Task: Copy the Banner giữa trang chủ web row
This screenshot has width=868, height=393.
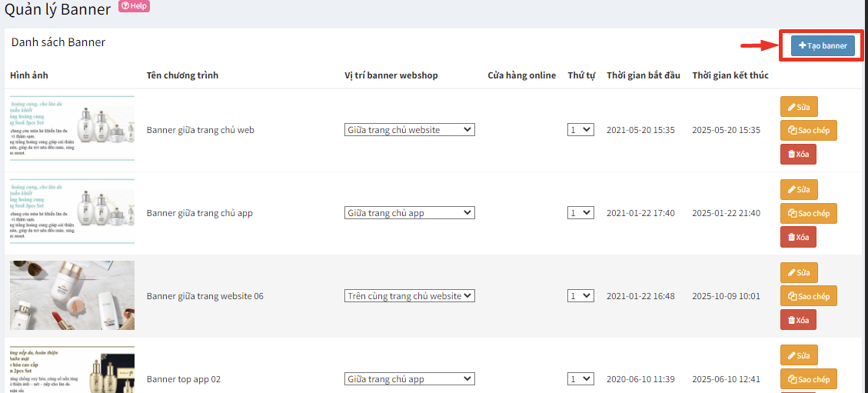Action: click(x=808, y=131)
